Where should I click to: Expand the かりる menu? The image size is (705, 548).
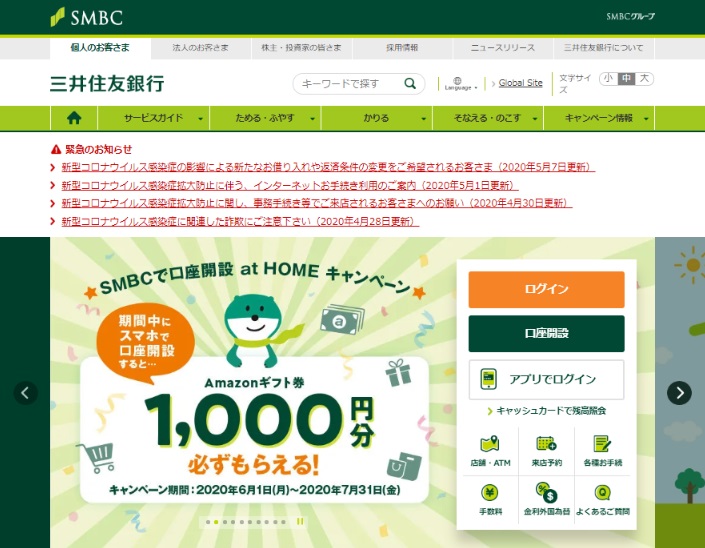(x=376, y=118)
